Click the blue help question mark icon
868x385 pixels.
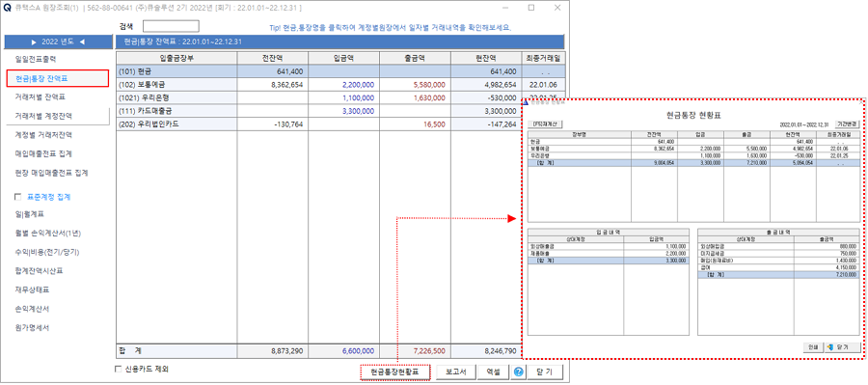tap(518, 371)
